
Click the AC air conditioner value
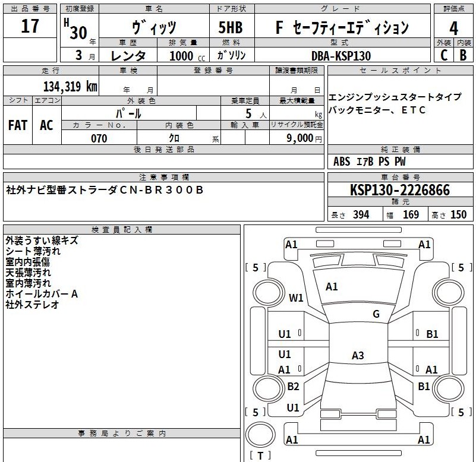pos(46,125)
